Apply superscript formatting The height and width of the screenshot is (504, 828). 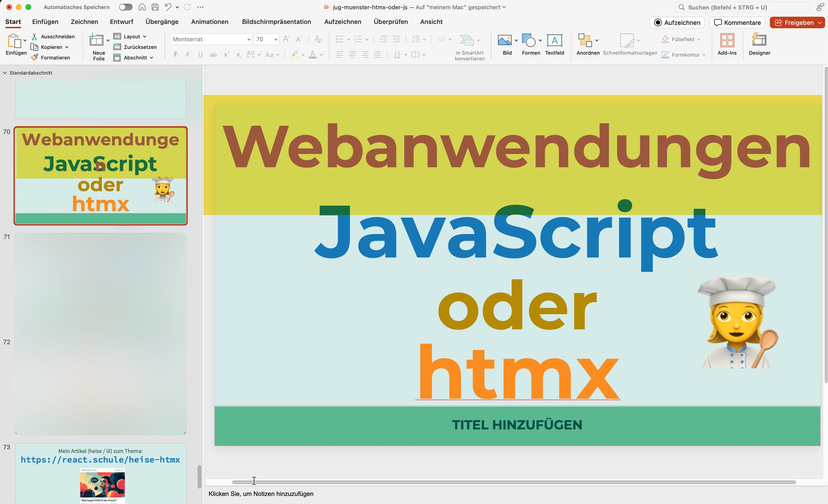(226, 55)
